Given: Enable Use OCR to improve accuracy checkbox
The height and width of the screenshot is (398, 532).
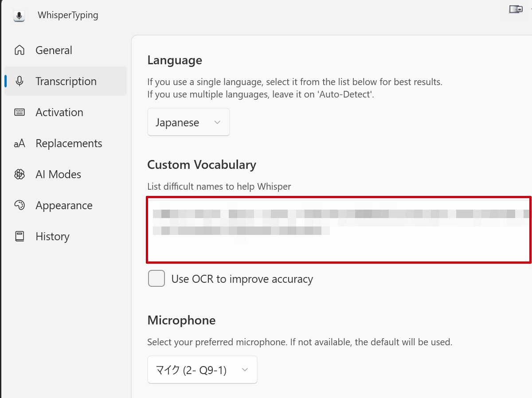Looking at the screenshot, I should click(156, 279).
